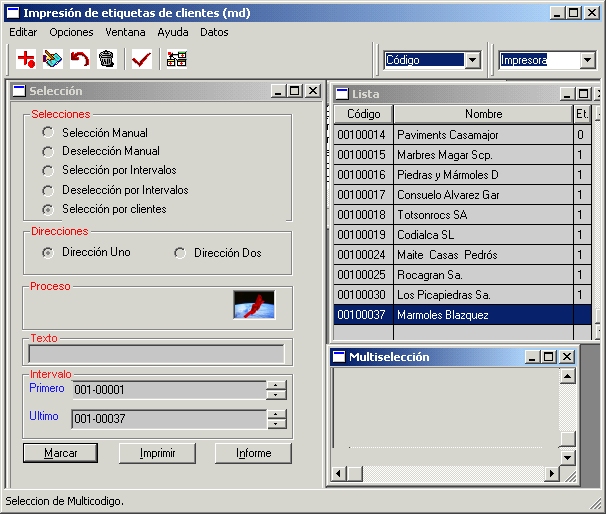606x514 pixels.
Task: Select row Rocagran Sa.
Action: point(462,275)
